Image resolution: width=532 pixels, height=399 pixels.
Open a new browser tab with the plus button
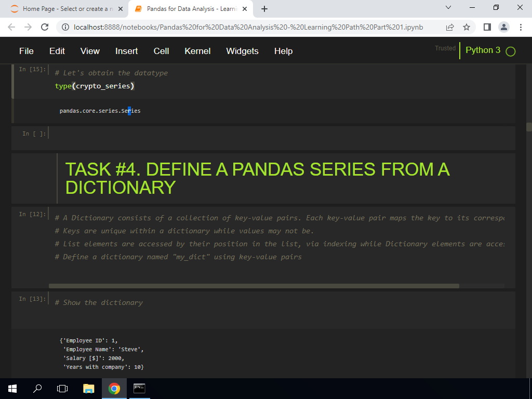pos(265,8)
